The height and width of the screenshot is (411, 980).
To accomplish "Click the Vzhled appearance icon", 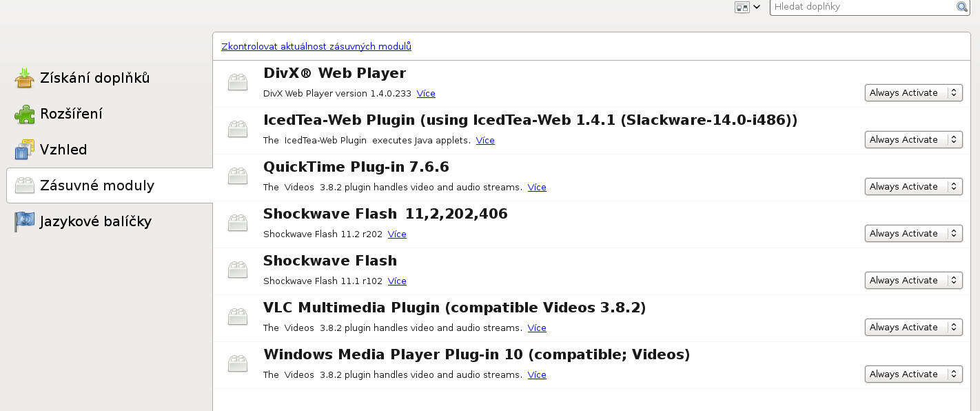I will (x=25, y=150).
